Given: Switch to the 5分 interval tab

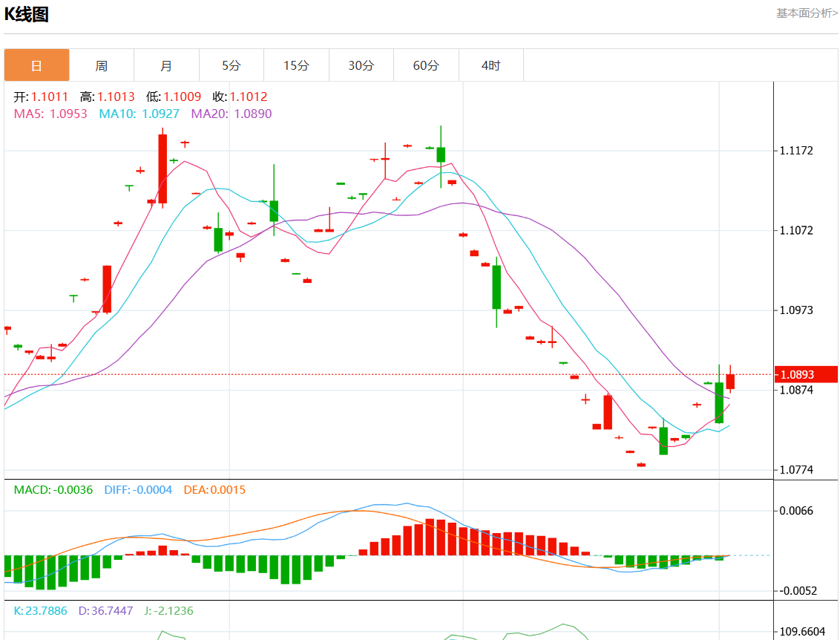Looking at the screenshot, I should pyautogui.click(x=231, y=65).
